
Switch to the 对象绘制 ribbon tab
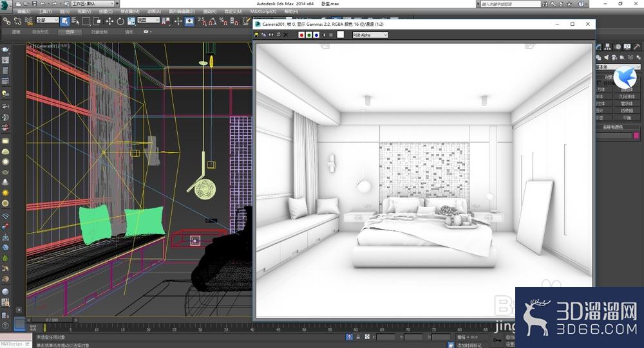(x=99, y=32)
